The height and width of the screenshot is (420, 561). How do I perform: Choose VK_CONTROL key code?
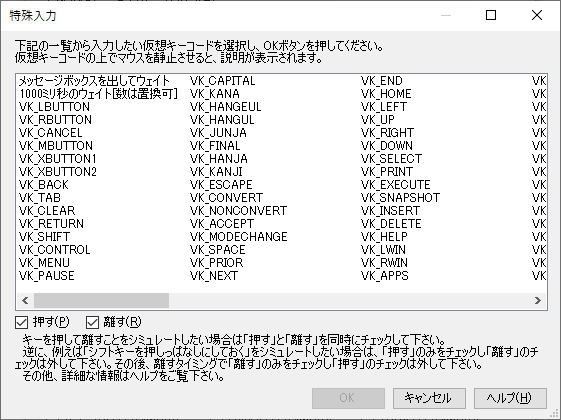[54, 250]
